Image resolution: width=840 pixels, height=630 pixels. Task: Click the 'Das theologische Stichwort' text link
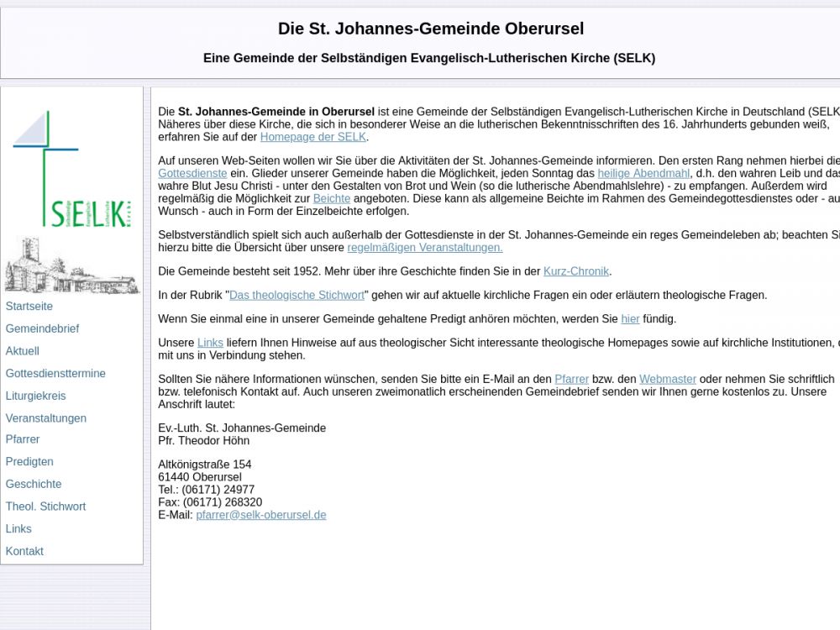point(297,295)
